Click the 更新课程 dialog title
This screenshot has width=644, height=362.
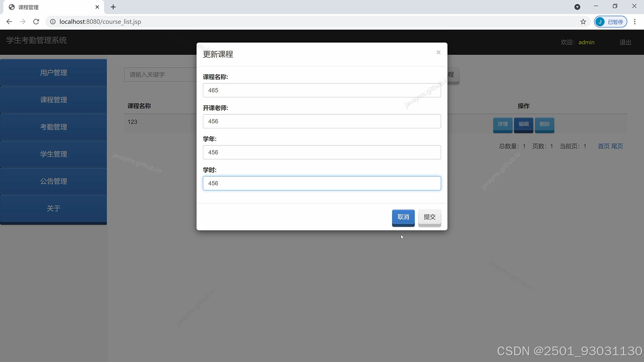coord(218,54)
